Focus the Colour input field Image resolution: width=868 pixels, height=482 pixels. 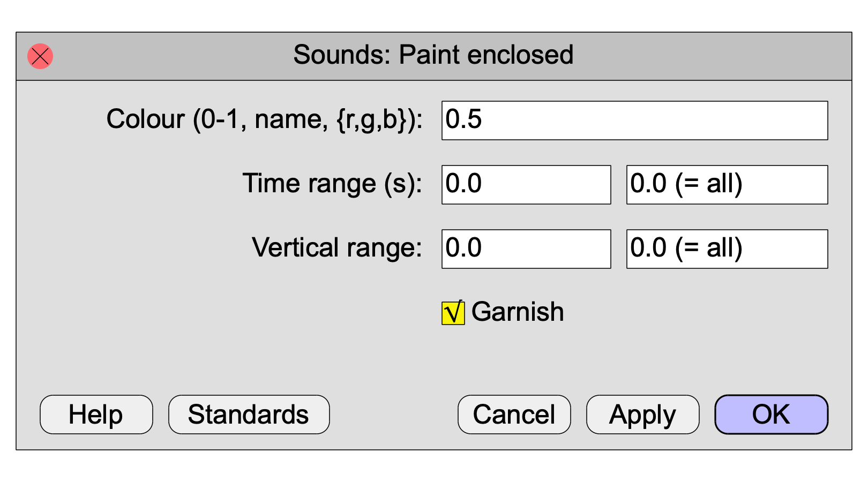(634, 120)
